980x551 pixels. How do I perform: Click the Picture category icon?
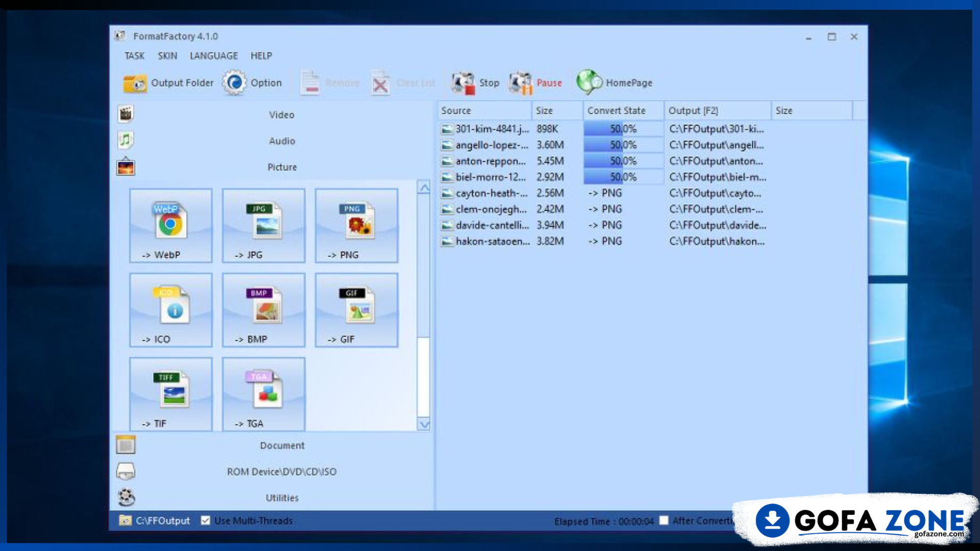pyautogui.click(x=126, y=167)
